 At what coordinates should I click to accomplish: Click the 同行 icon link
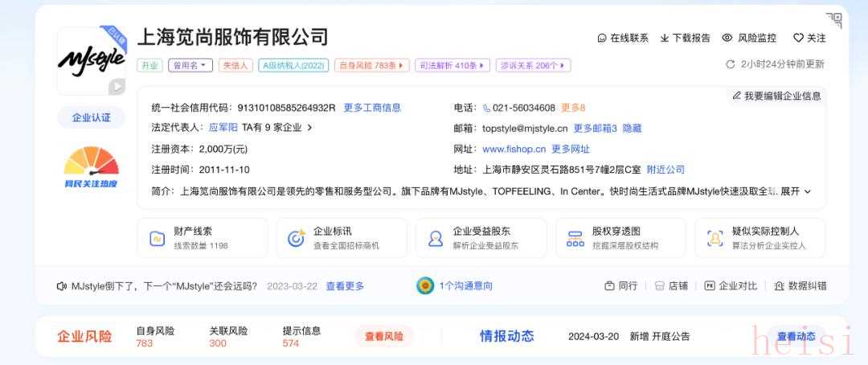(x=620, y=285)
